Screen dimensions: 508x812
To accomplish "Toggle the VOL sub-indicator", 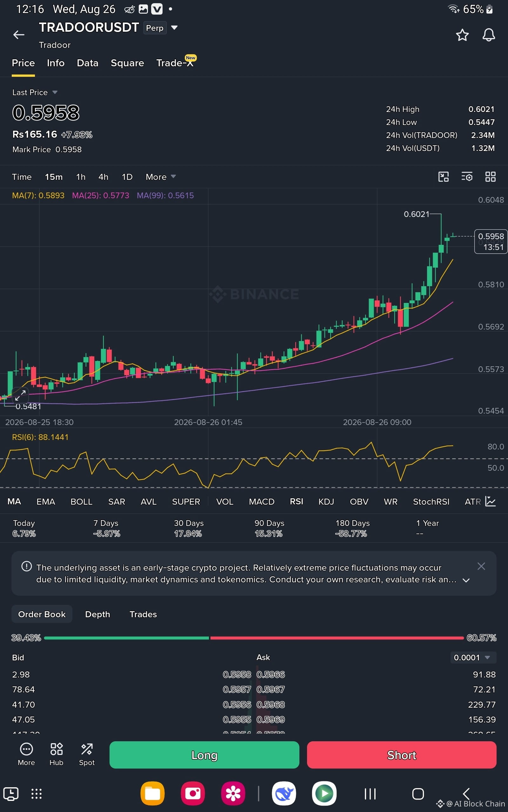I will pos(225,501).
